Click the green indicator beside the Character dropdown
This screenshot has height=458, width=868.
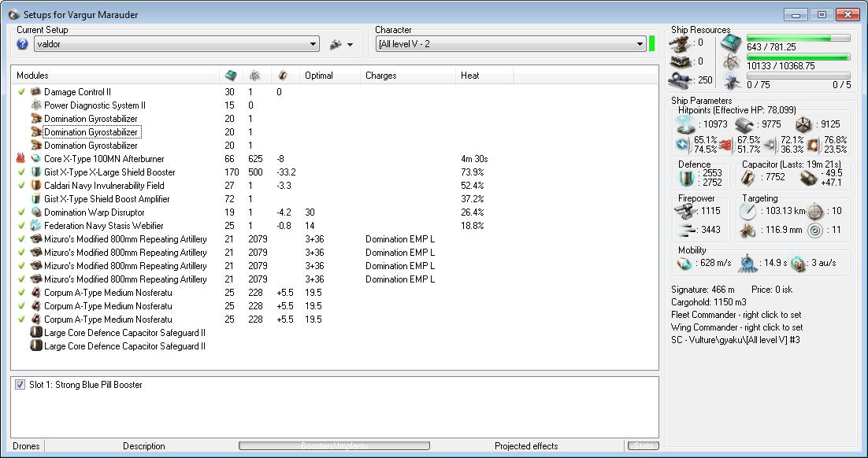click(x=651, y=44)
